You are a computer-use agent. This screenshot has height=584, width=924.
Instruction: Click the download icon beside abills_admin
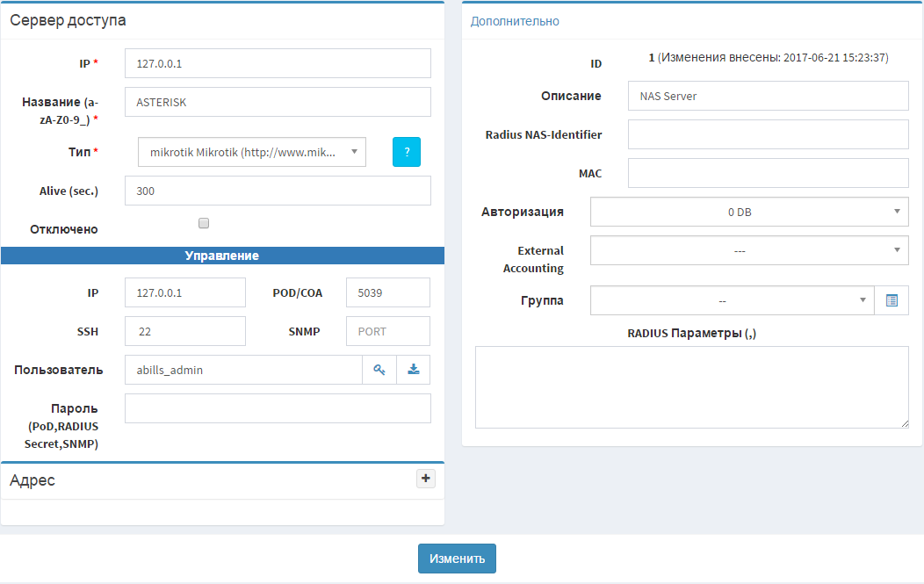pyautogui.click(x=413, y=370)
